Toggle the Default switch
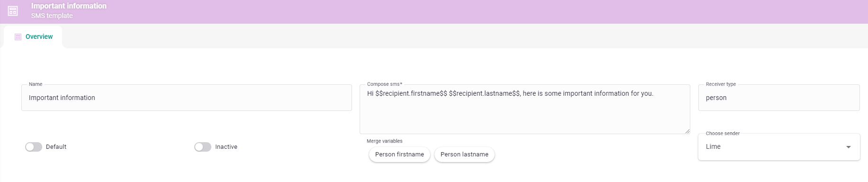Screen dimensions: 868x182 pos(34,147)
